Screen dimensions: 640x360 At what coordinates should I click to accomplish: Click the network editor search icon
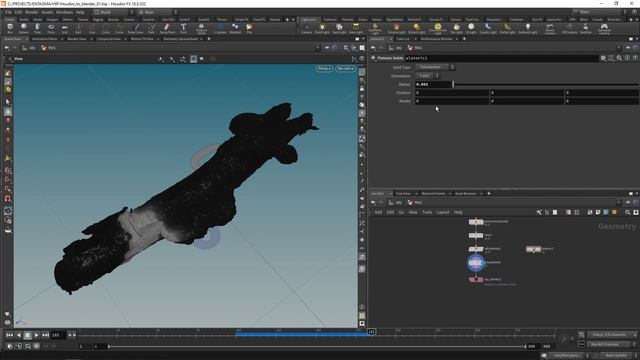[628, 212]
